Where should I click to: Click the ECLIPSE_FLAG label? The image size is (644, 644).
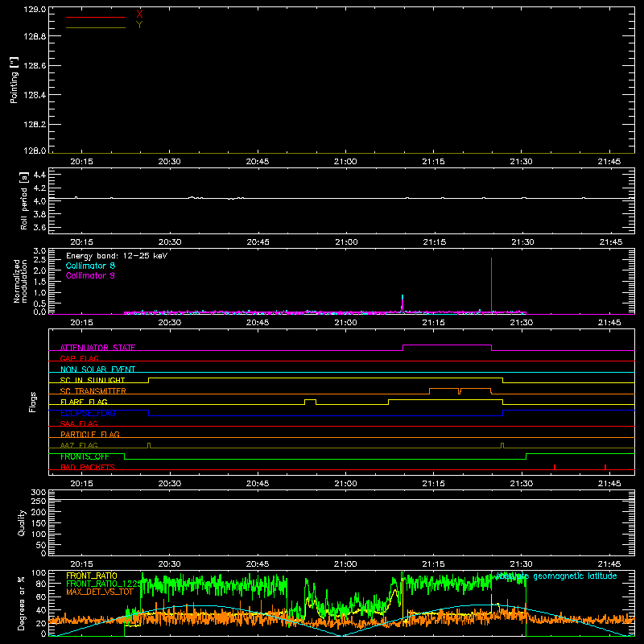tap(88, 413)
